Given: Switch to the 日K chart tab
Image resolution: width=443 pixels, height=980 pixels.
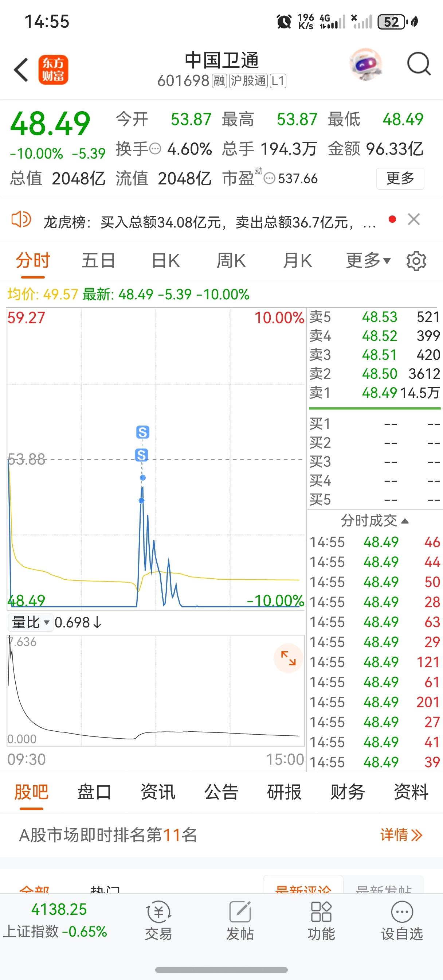Looking at the screenshot, I should (165, 261).
